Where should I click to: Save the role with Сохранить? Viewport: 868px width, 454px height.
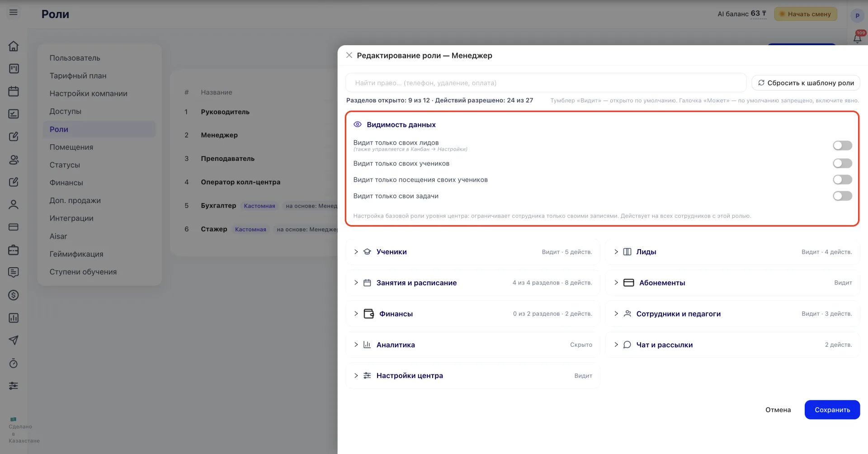coord(832,410)
